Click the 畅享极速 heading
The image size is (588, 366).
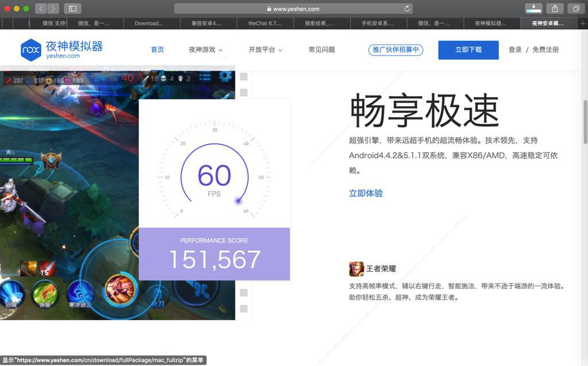(x=424, y=111)
